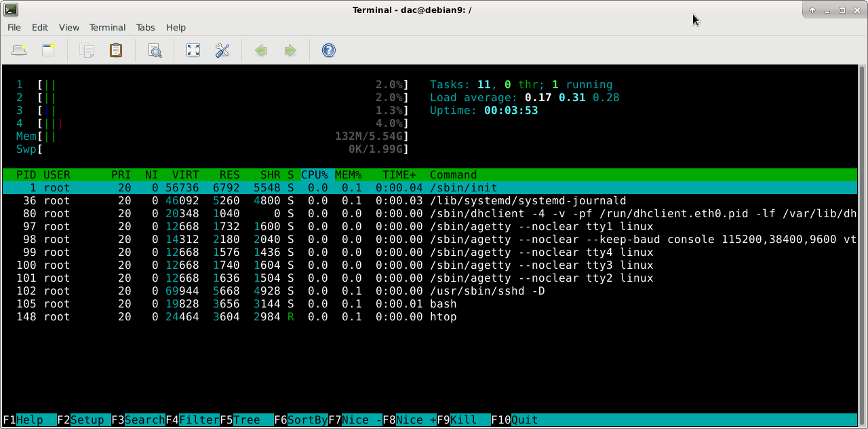
Task: Click the blue help question mark icon
Action: point(329,50)
